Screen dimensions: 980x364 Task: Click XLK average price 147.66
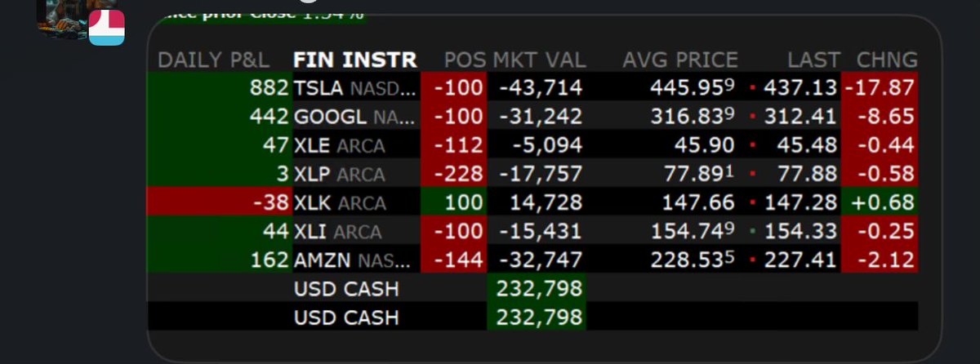pos(694,202)
